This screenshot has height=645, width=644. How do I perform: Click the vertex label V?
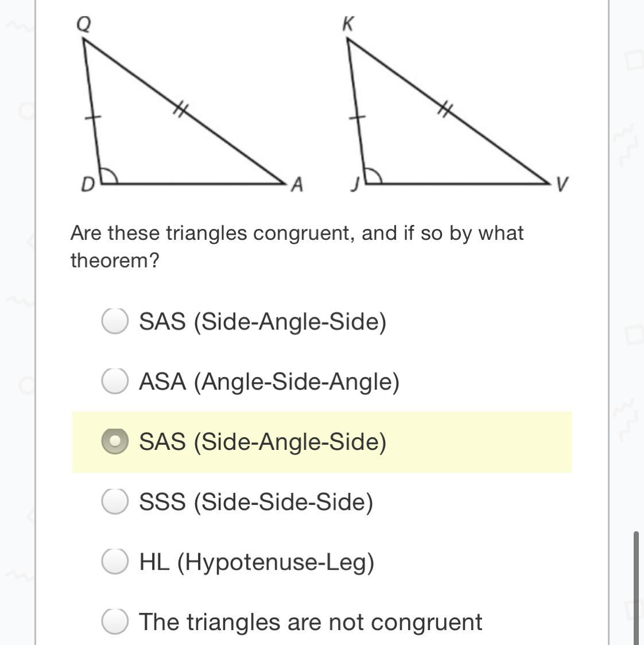562,184
